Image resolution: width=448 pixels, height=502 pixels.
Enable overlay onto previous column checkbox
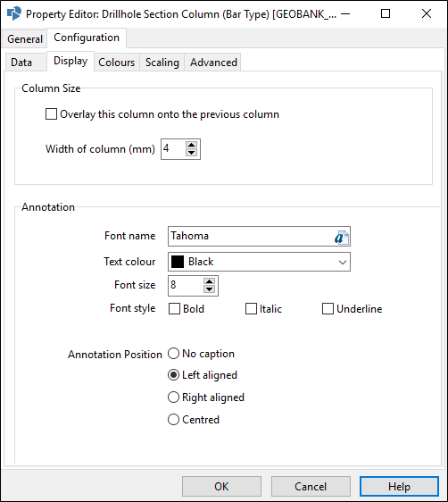51,114
